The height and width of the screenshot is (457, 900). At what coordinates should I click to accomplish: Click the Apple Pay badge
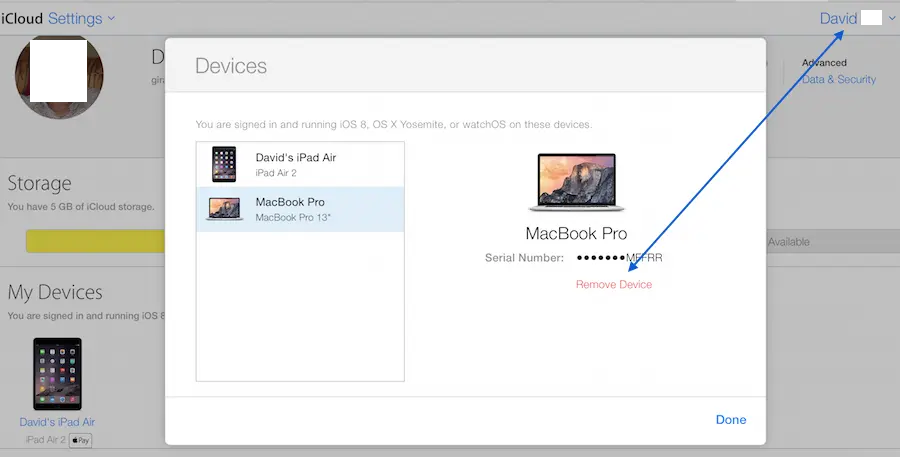coord(80,440)
